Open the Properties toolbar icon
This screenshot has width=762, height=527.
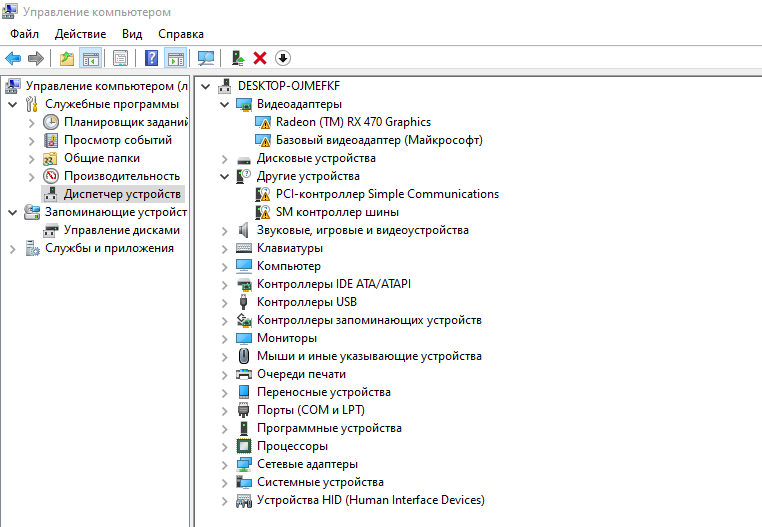point(120,58)
